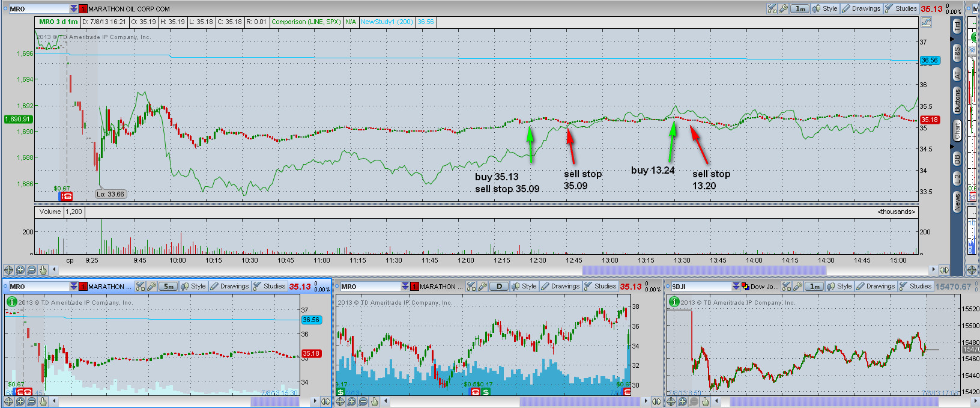Screen dimensions: 980x408
Task: Select the crosshair tool below the top chart
Action: (8, 270)
